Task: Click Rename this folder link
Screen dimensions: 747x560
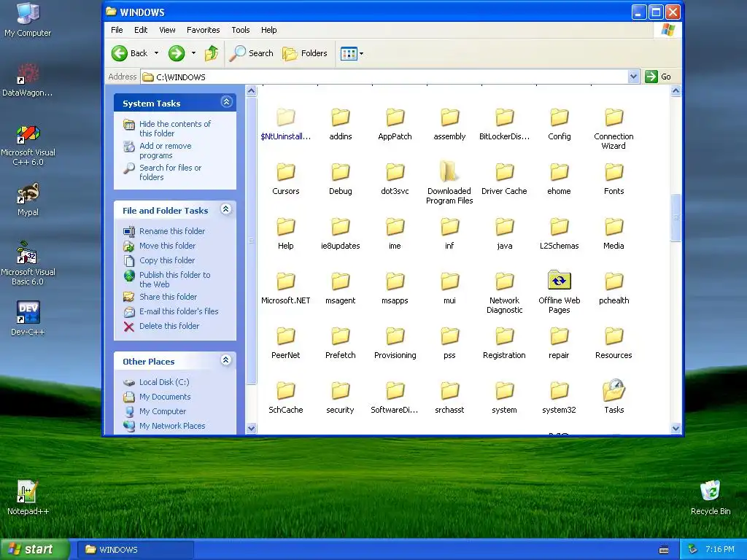Action: 172,231
